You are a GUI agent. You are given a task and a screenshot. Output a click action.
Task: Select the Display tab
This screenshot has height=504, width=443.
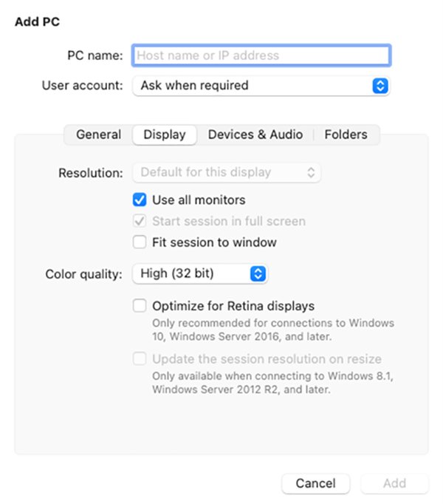coord(164,134)
